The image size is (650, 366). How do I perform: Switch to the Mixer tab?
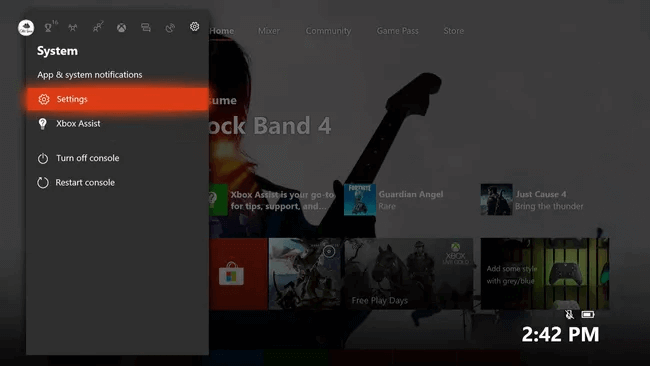pyautogui.click(x=269, y=31)
